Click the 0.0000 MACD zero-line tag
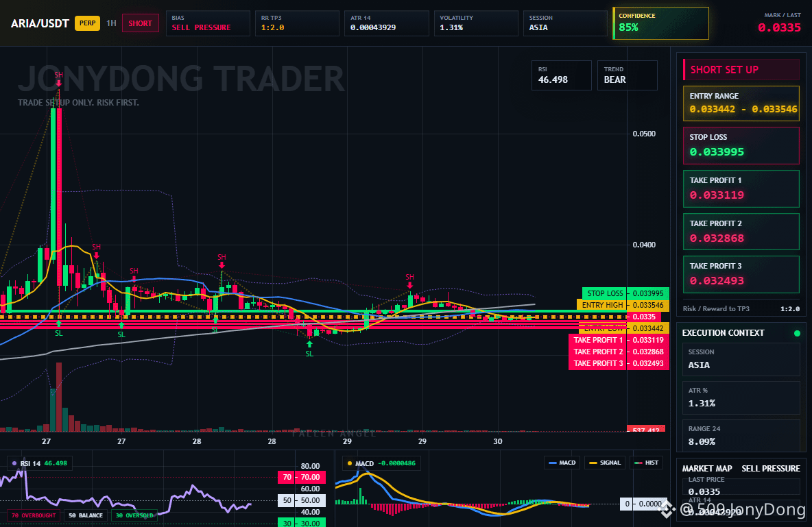 click(x=645, y=504)
